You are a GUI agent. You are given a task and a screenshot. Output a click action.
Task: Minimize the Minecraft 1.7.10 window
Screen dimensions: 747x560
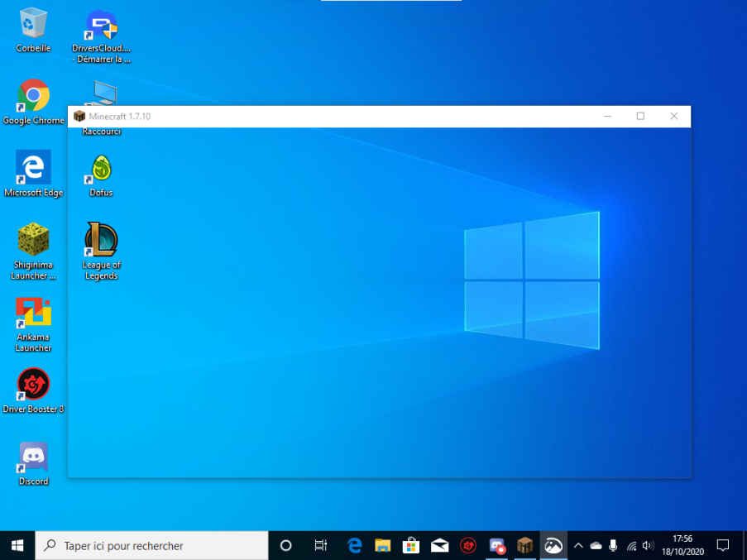point(607,116)
